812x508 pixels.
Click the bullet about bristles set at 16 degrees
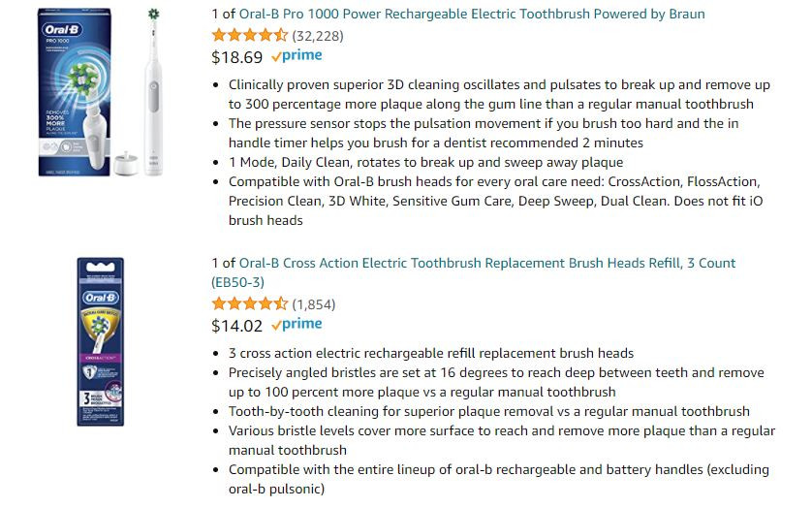coord(496,382)
